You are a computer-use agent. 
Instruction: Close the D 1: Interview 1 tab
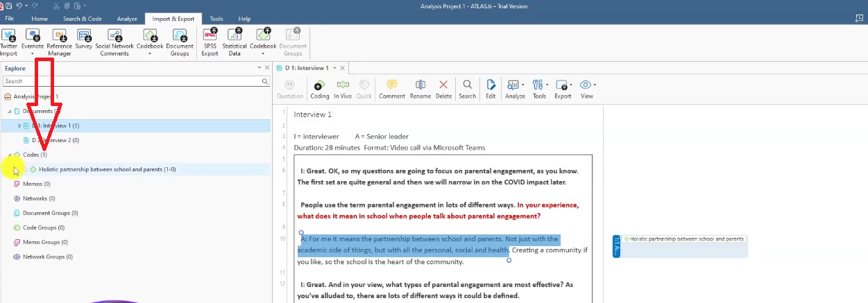point(343,68)
